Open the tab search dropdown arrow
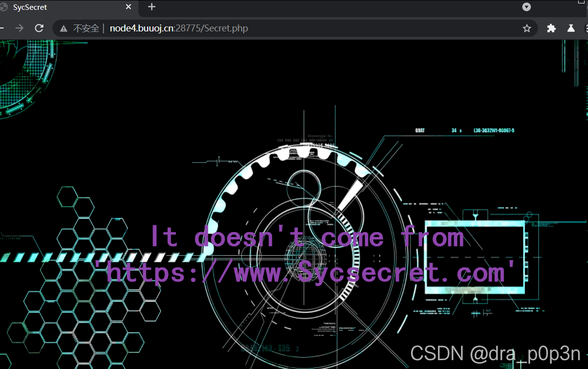The width and height of the screenshot is (588, 369). [x=527, y=7]
